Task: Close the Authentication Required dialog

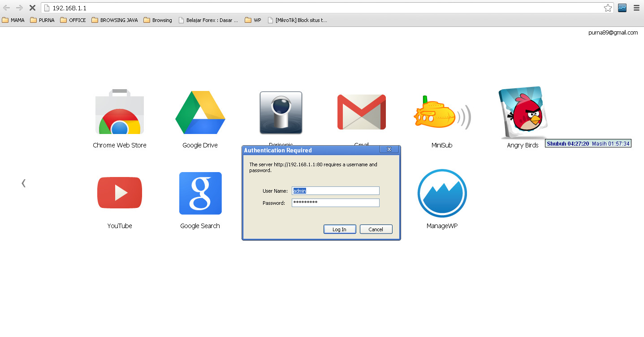Action: pos(389,149)
